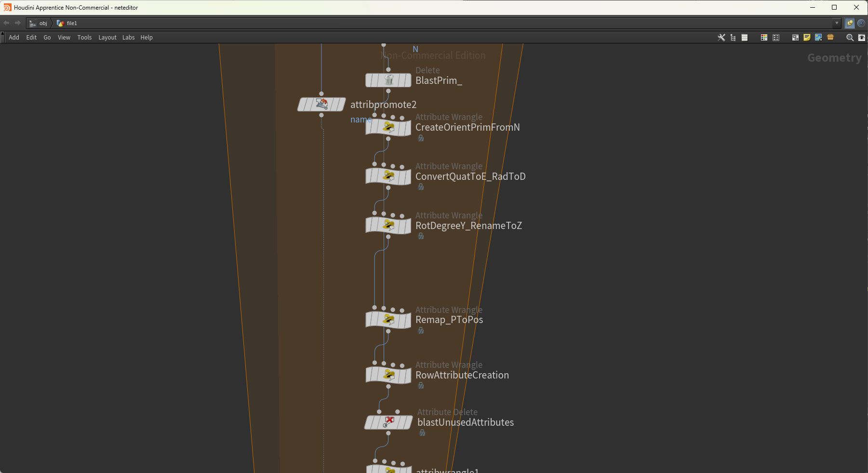This screenshot has height=473, width=868.
Task: Open the Add menu
Action: tap(14, 38)
